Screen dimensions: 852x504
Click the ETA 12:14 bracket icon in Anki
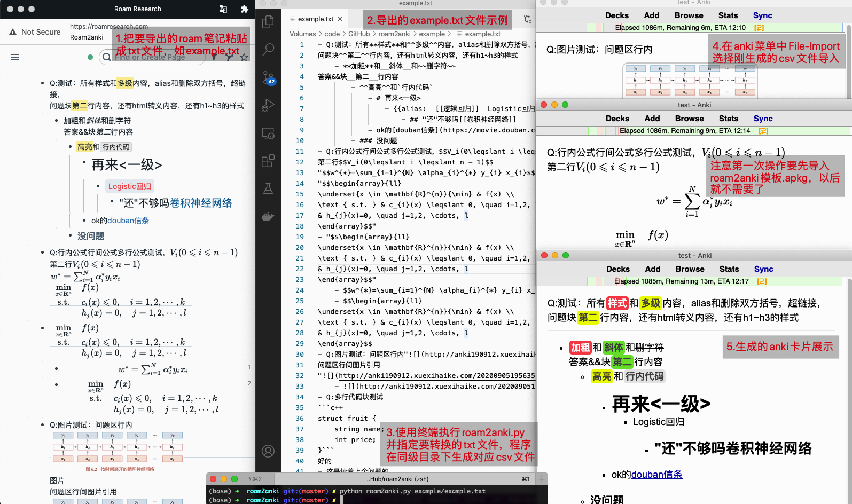pos(763,131)
